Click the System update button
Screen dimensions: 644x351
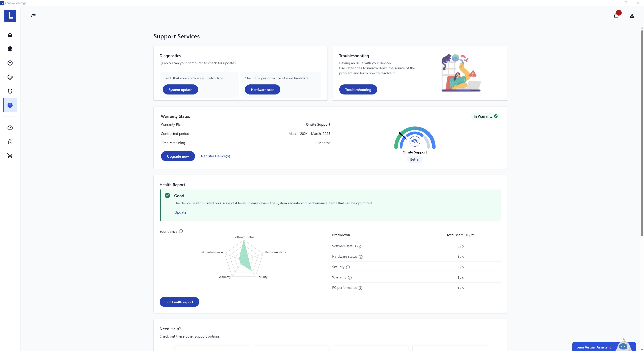(x=180, y=89)
